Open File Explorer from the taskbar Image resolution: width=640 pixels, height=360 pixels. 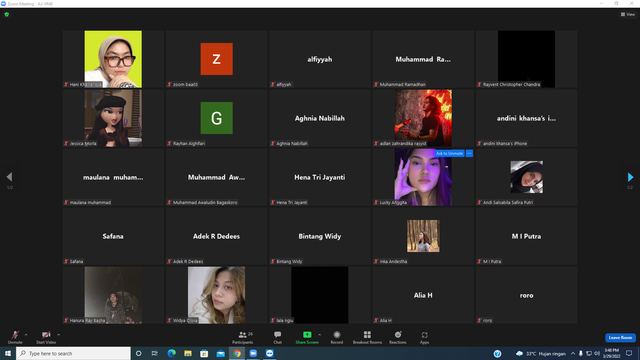[188, 353]
